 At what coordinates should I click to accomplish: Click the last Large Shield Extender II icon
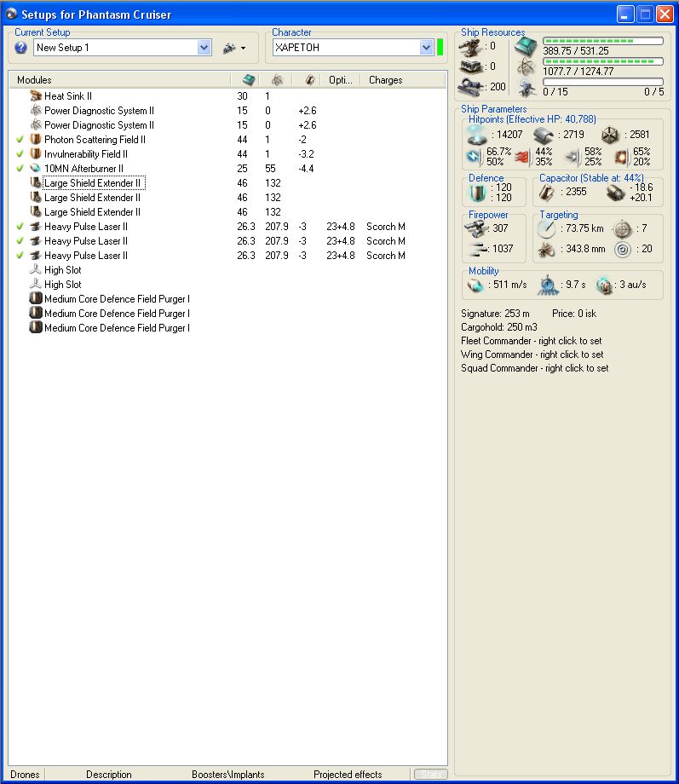[x=36, y=211]
